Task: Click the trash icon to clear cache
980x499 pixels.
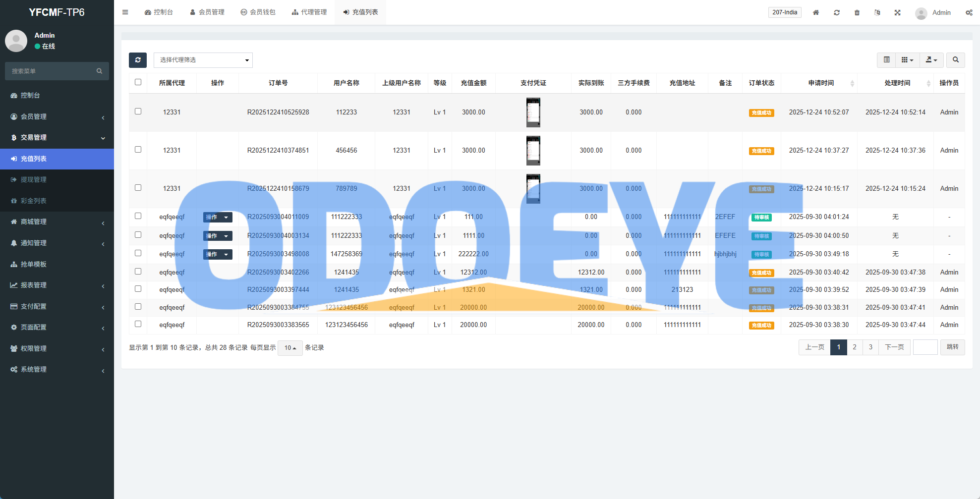Action: [x=857, y=12]
